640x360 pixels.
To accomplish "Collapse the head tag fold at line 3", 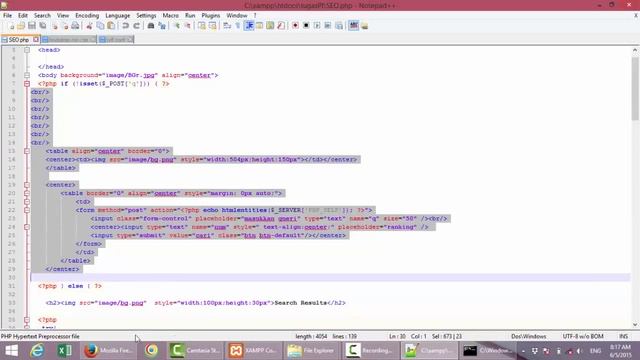I will pyautogui.click(x=27, y=50).
